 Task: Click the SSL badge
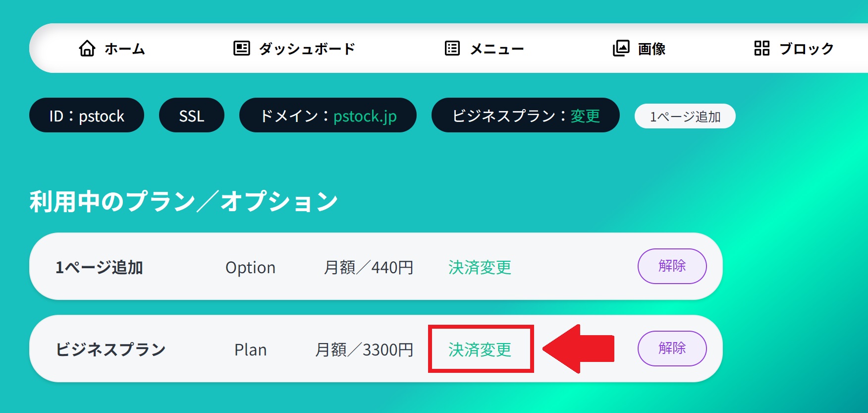[x=192, y=115]
